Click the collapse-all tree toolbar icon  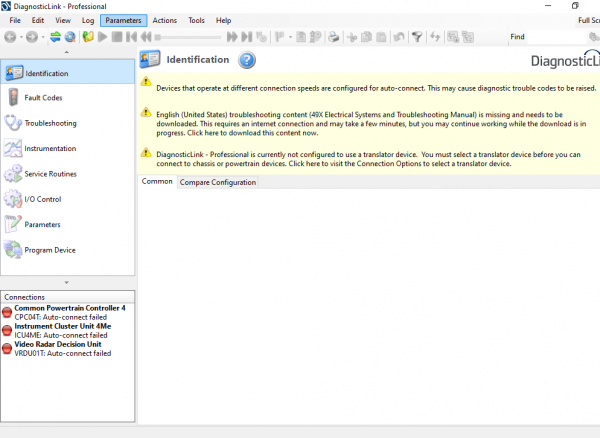pos(468,37)
